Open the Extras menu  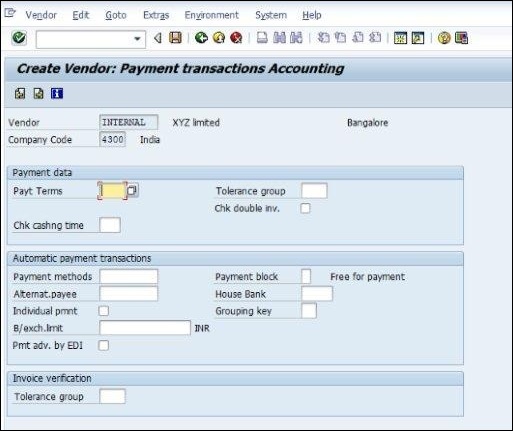(x=156, y=15)
